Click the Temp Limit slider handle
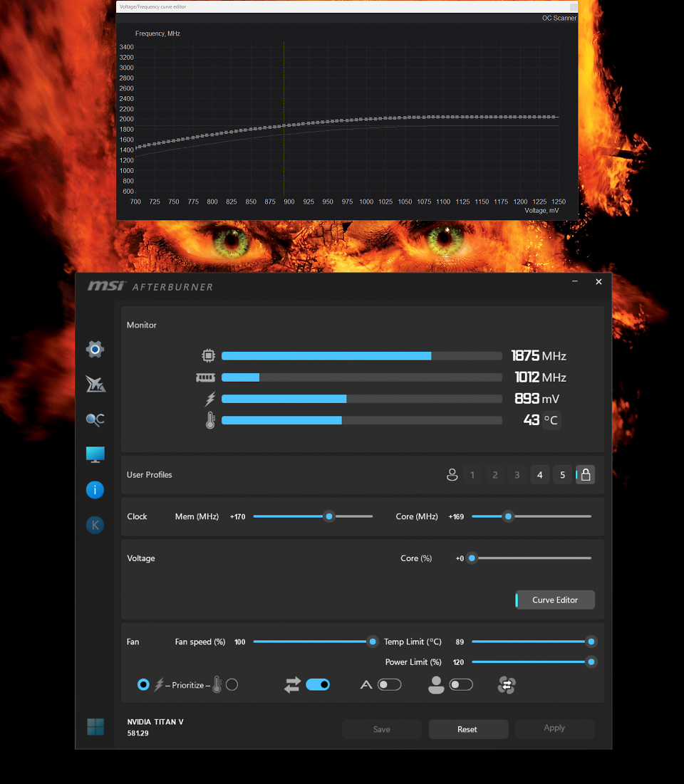This screenshot has width=684, height=784. pyautogui.click(x=591, y=642)
